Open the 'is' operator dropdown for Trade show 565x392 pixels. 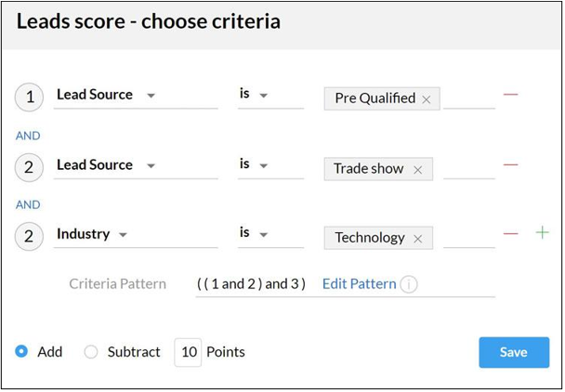270,165
